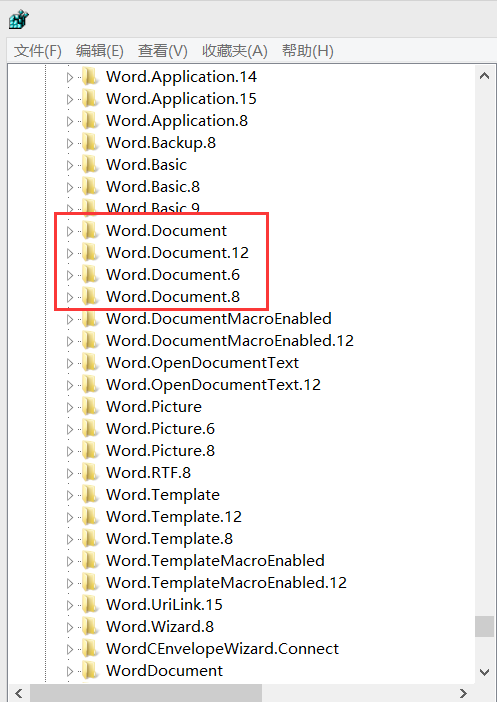
Task: Click folder icon of Word.Picture.8
Action: click(90, 450)
